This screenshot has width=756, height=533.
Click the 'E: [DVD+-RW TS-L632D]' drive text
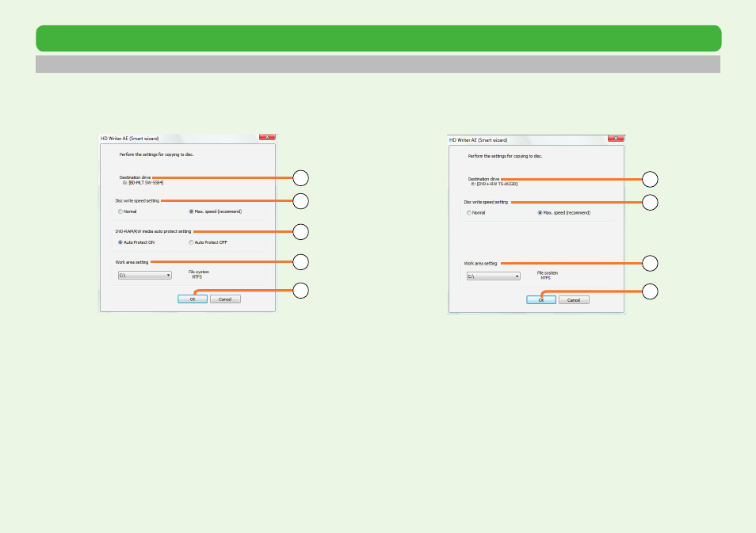tap(494, 184)
